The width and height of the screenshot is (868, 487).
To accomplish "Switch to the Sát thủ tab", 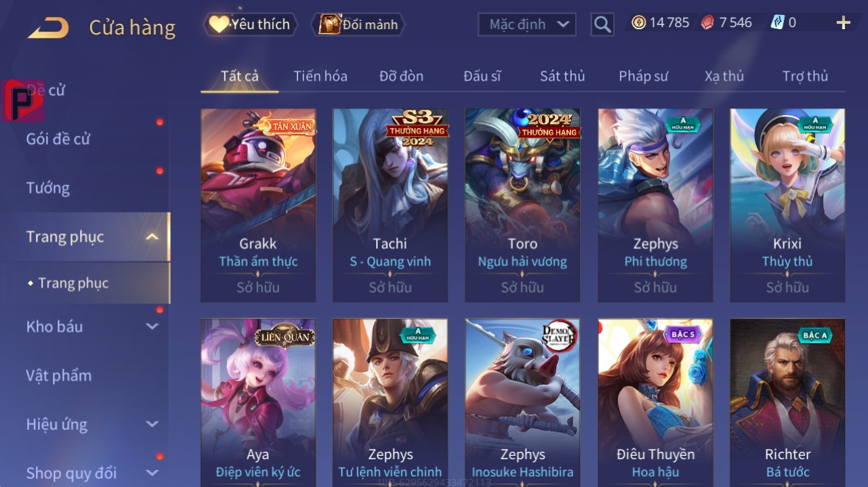I will tap(562, 76).
